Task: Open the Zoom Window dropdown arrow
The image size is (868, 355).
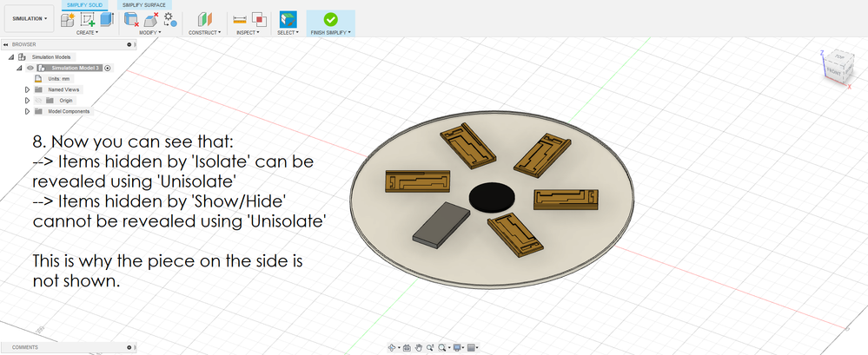Action: pyautogui.click(x=449, y=348)
